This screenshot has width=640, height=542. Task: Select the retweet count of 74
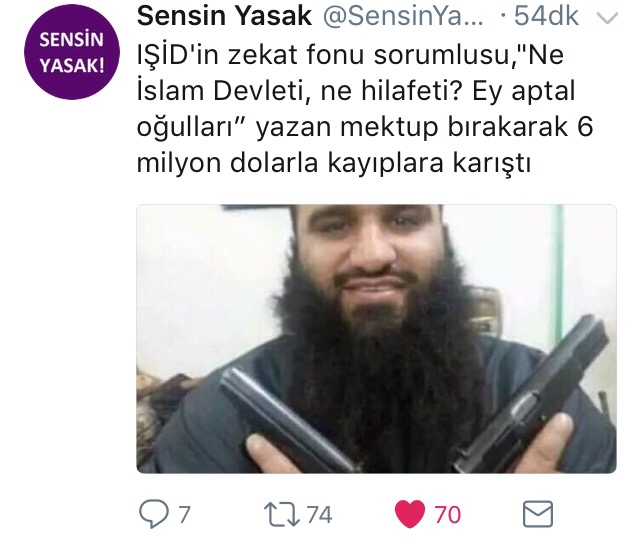320,515
